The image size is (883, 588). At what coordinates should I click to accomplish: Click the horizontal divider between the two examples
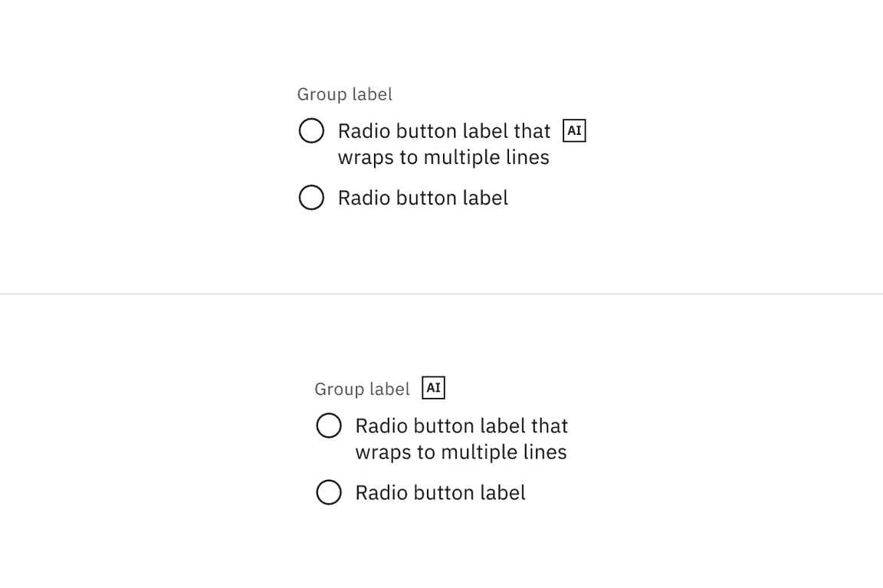coord(441,292)
